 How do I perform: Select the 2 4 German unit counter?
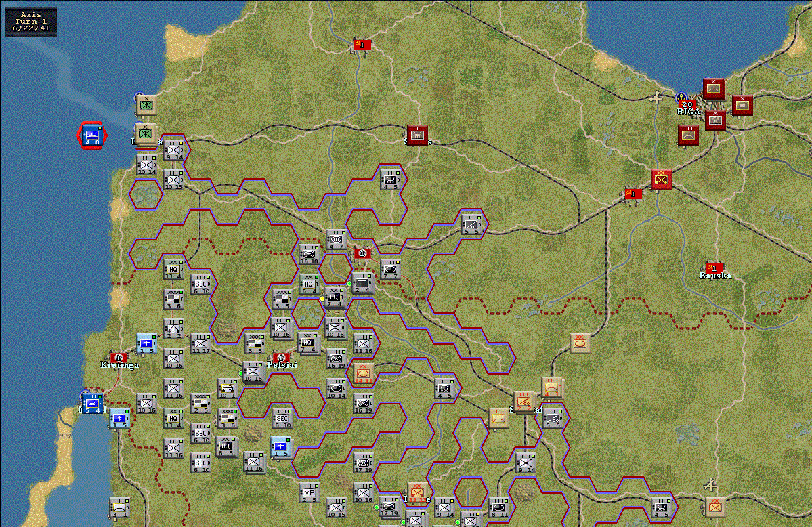click(x=362, y=283)
